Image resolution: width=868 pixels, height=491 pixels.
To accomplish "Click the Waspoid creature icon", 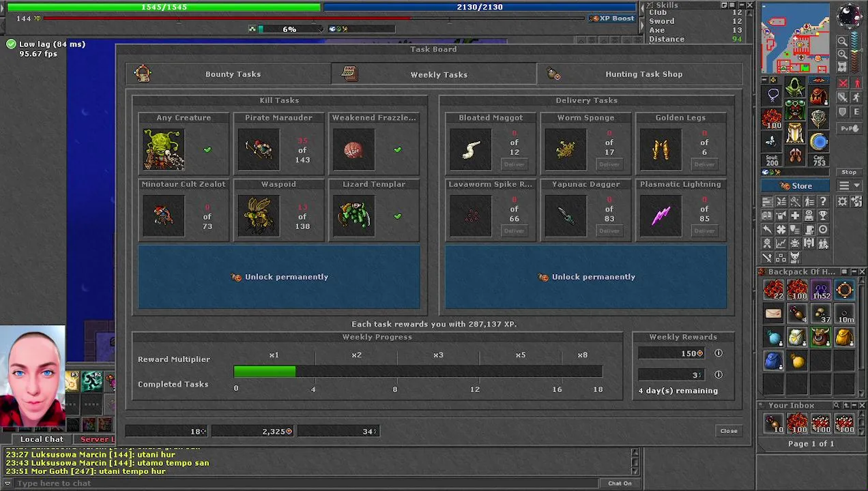I will coord(259,216).
